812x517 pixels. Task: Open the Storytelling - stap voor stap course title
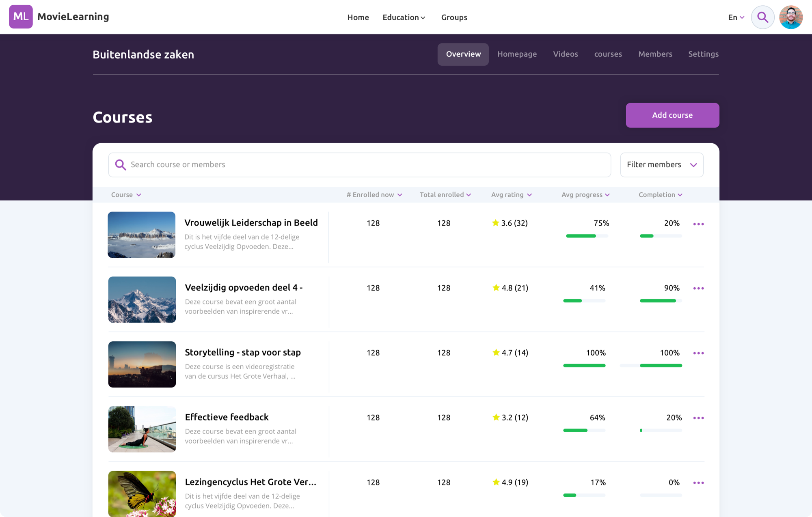coord(243,353)
